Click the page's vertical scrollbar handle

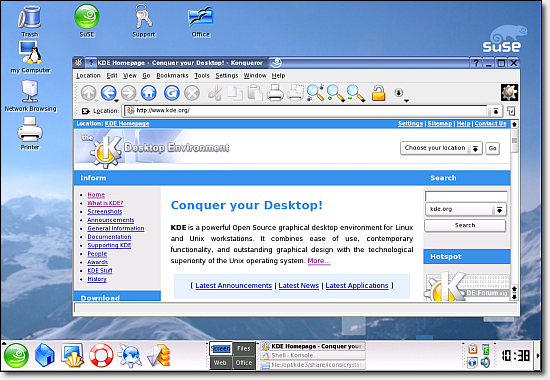click(514, 141)
